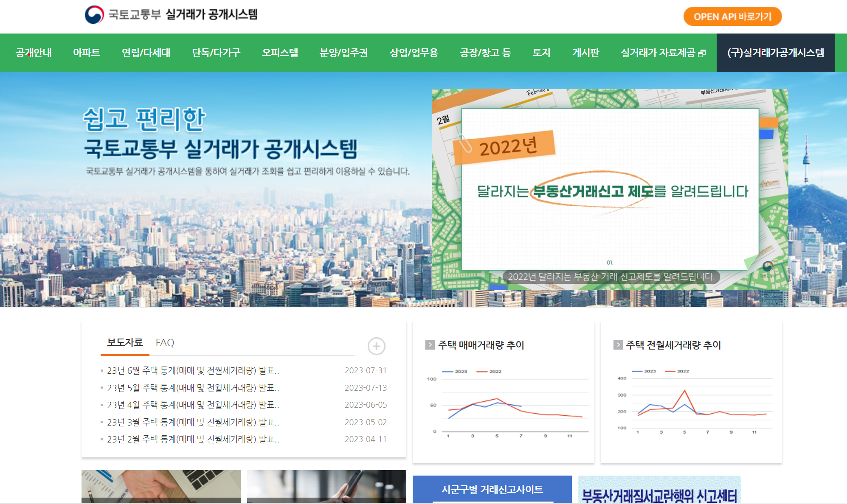Click the 2022년 부동산거래신고 제도 video banner

point(610,189)
